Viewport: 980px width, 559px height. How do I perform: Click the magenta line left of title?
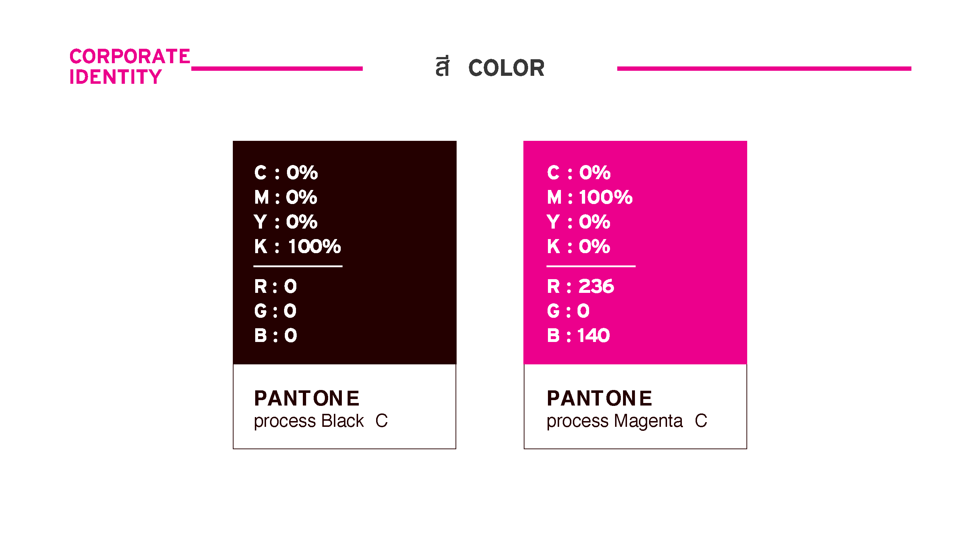[x=276, y=68]
